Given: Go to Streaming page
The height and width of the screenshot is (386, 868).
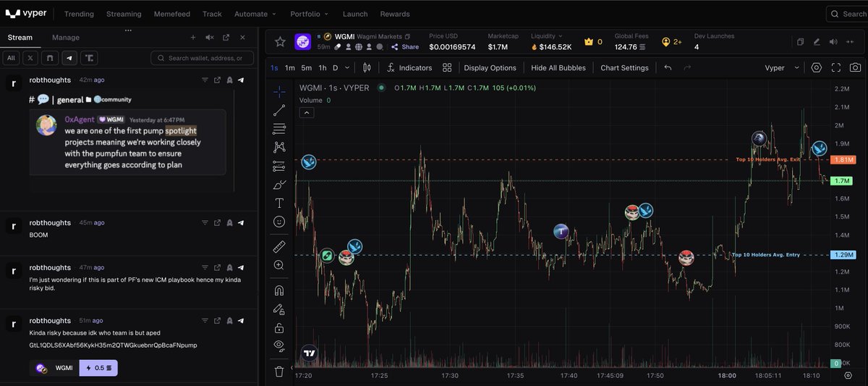Looking at the screenshot, I should click(124, 14).
